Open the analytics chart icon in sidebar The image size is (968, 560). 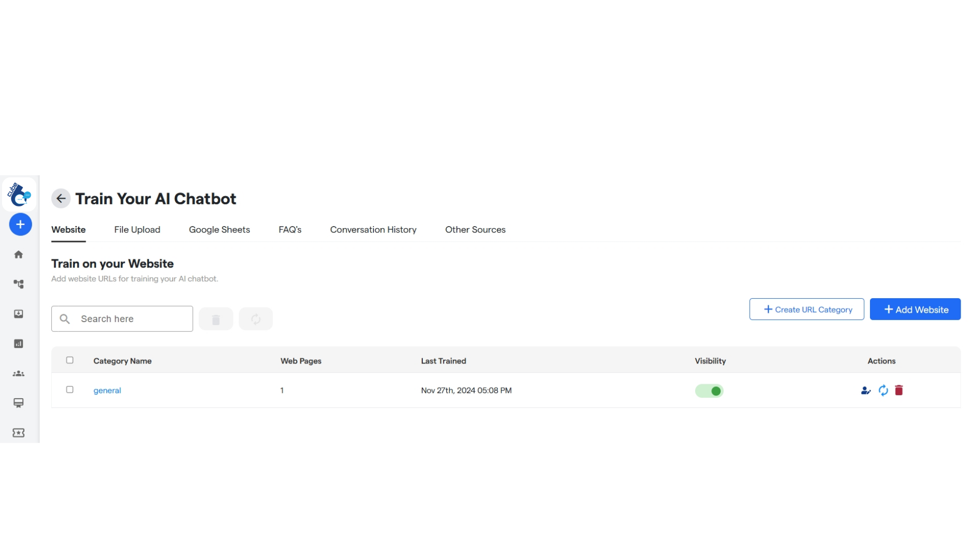(19, 344)
